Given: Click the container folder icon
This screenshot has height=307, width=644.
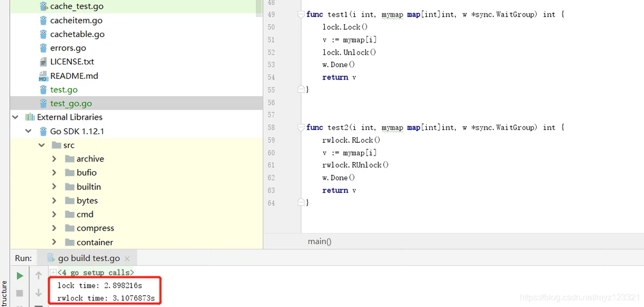Looking at the screenshot, I should (x=69, y=242).
